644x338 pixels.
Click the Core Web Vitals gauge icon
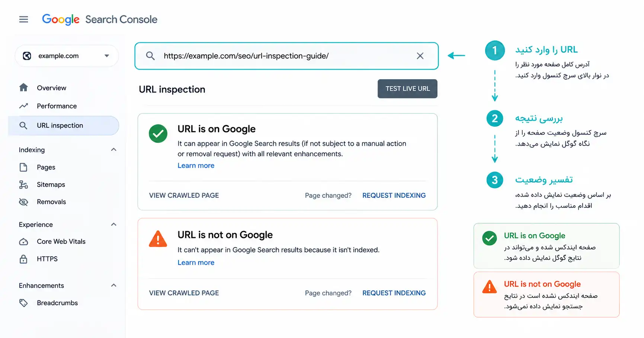(23, 242)
